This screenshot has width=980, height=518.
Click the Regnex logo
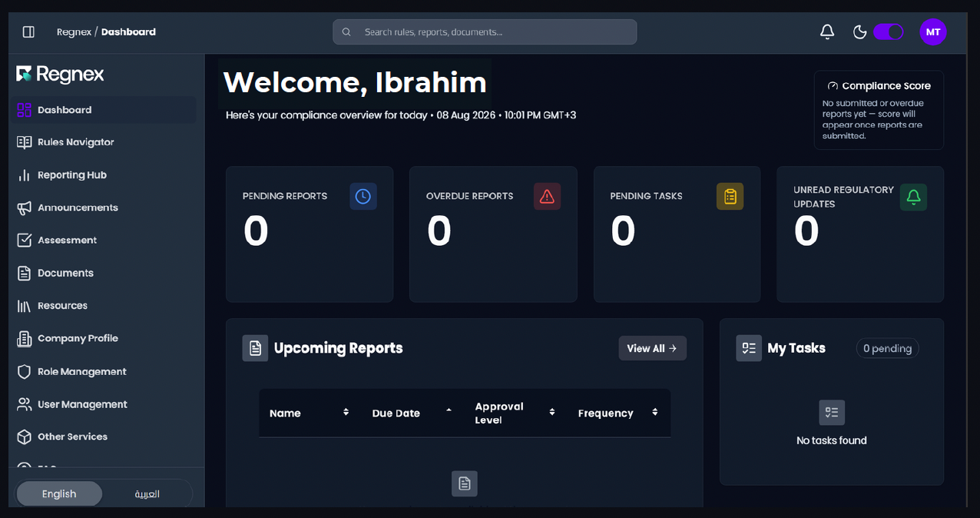coord(60,74)
